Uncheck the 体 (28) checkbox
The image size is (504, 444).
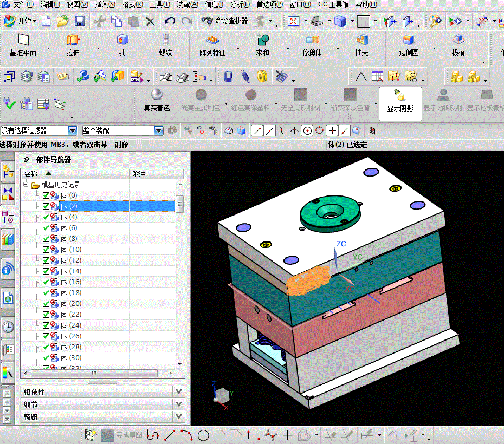(46, 347)
